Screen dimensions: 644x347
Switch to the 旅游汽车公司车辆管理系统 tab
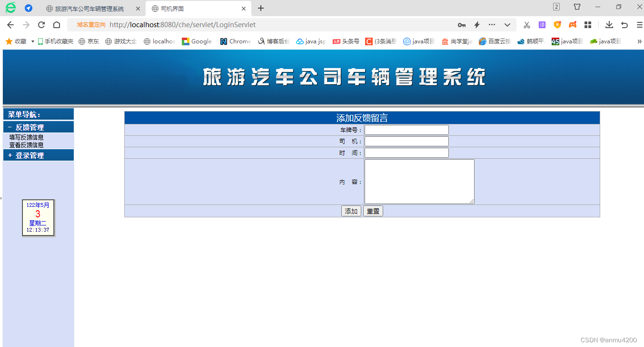[89, 9]
